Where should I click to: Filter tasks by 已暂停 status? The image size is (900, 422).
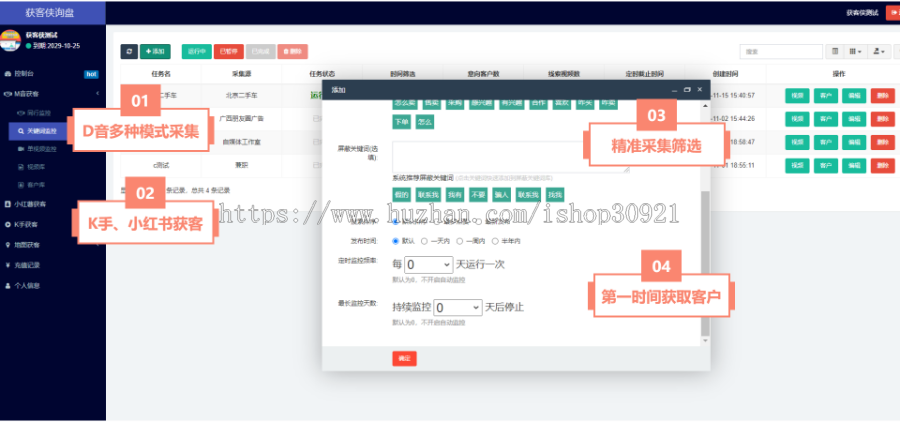228,50
